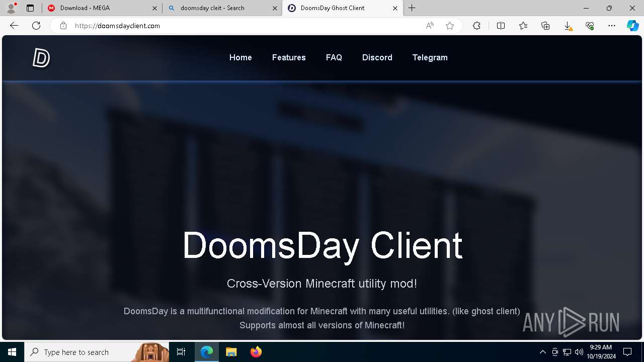The height and width of the screenshot is (362, 644).
Task: Click the DoomsDay Client heading
Action: (x=322, y=245)
